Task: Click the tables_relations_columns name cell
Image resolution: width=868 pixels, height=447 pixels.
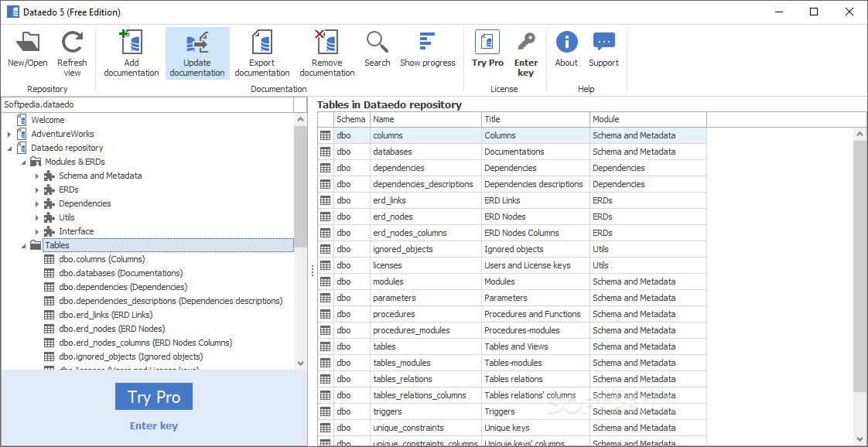Action: pyautogui.click(x=425, y=395)
